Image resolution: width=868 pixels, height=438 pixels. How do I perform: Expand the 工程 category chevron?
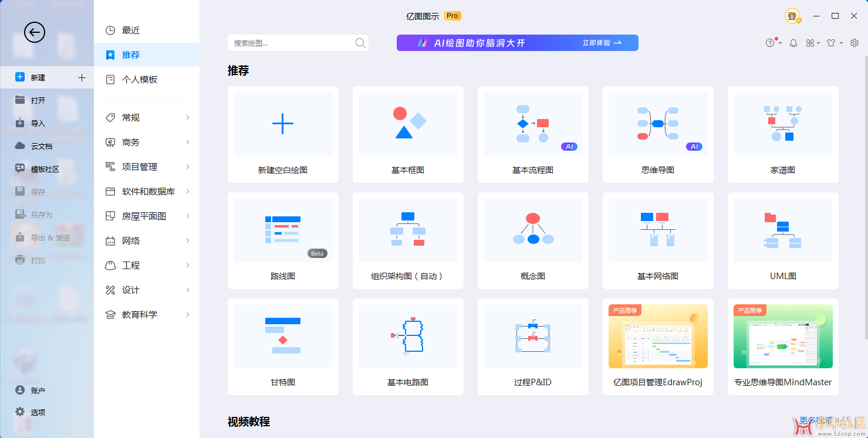tap(188, 266)
